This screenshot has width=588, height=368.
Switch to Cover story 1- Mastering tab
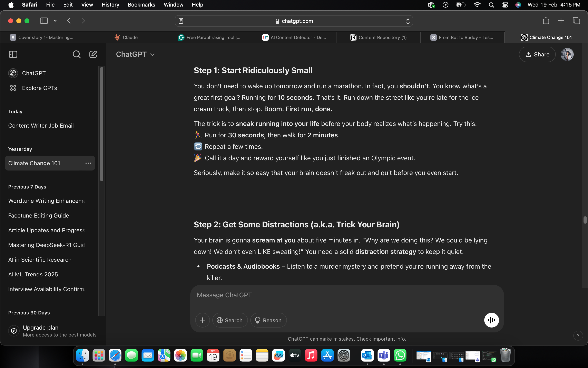point(42,37)
